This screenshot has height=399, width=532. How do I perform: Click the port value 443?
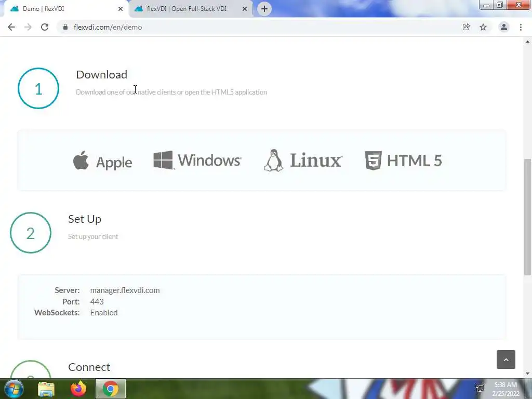[x=97, y=302]
